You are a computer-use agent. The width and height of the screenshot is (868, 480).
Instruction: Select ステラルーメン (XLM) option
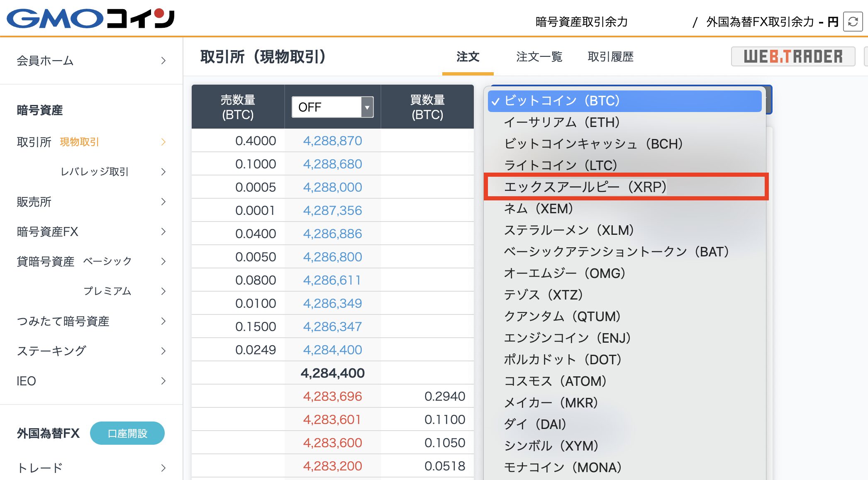click(625, 230)
